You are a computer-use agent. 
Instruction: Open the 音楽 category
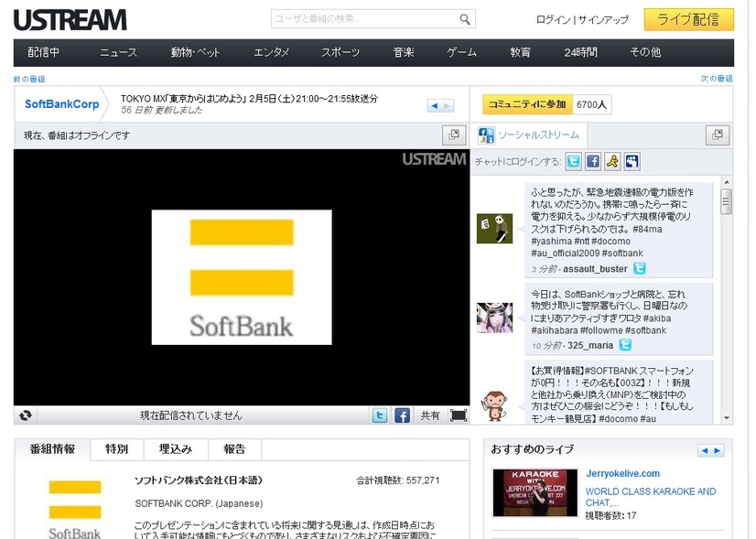click(x=404, y=52)
